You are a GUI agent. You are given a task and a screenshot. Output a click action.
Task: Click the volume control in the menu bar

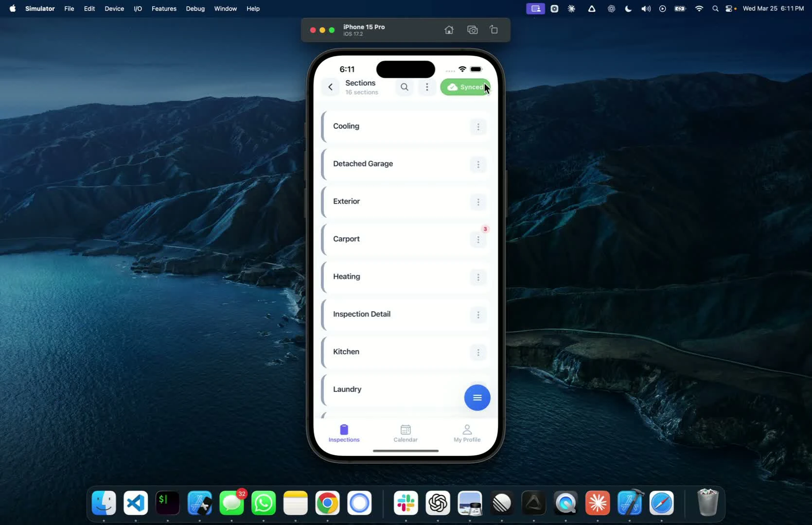click(x=645, y=8)
